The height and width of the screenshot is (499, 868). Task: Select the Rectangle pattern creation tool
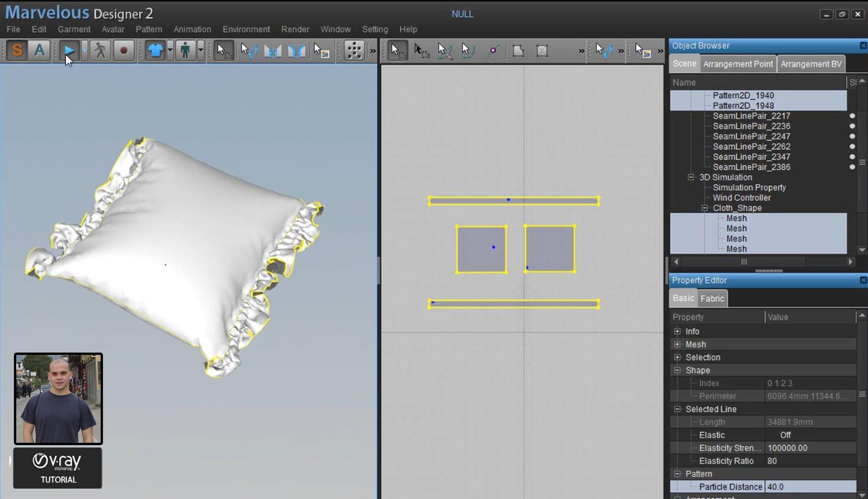542,51
